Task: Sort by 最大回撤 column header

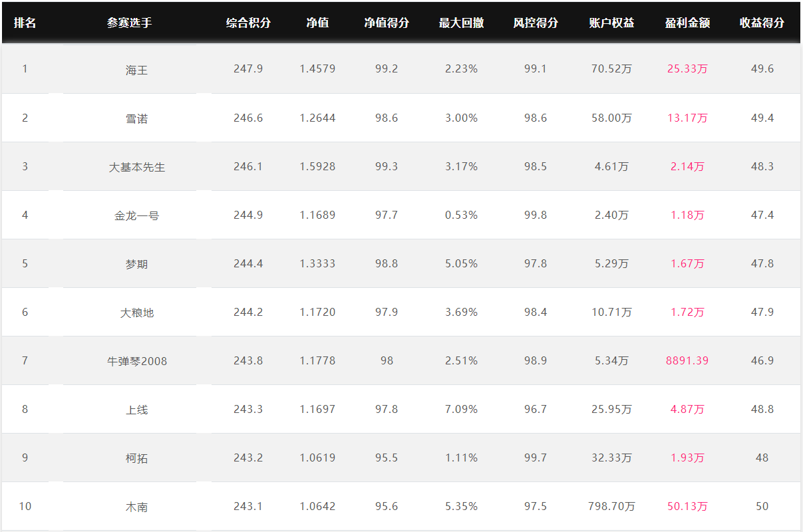Action: [x=461, y=23]
